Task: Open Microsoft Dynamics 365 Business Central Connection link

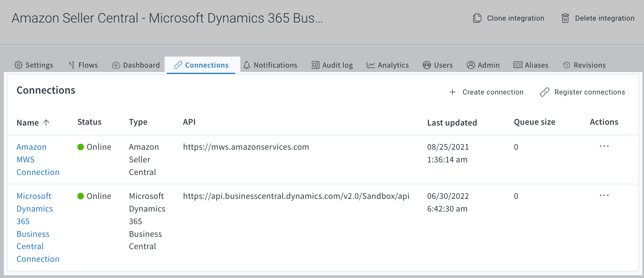Action: point(38,227)
